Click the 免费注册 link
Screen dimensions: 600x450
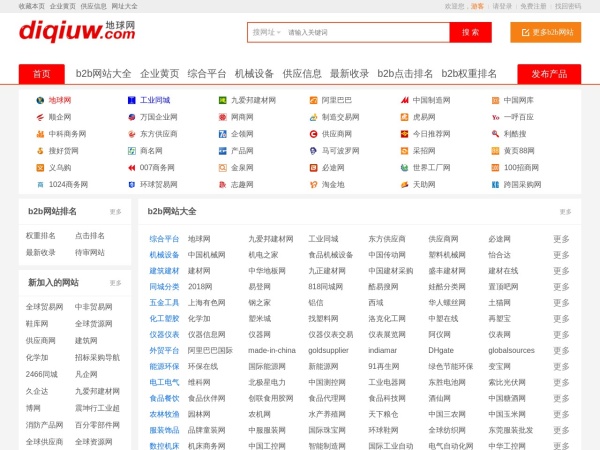533,6
